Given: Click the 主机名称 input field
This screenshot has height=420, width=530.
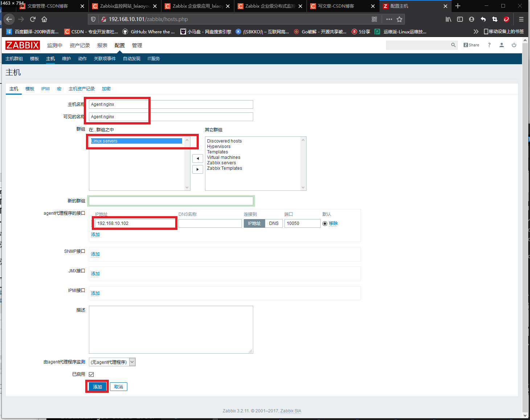Looking at the screenshot, I should click(x=171, y=104).
